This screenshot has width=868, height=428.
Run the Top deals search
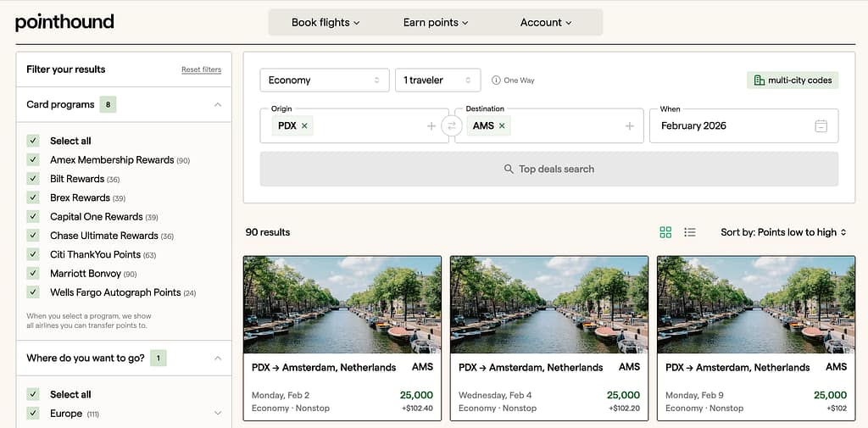pos(548,169)
